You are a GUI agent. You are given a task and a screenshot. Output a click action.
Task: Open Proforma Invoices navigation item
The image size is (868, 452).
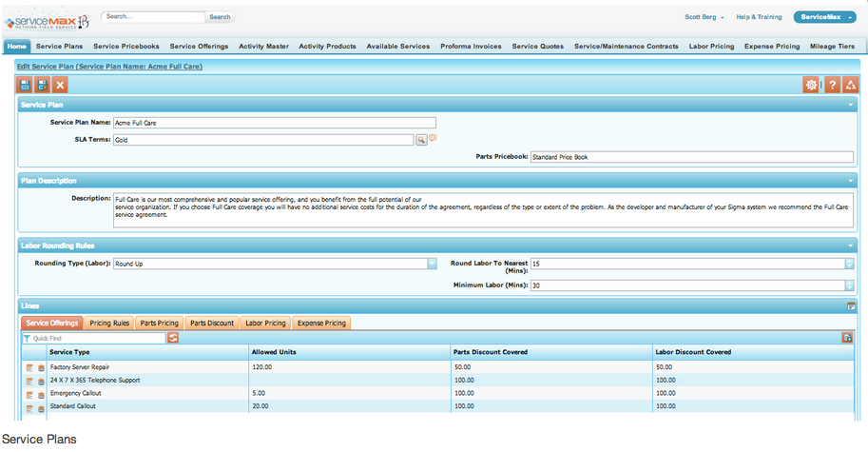(472, 47)
